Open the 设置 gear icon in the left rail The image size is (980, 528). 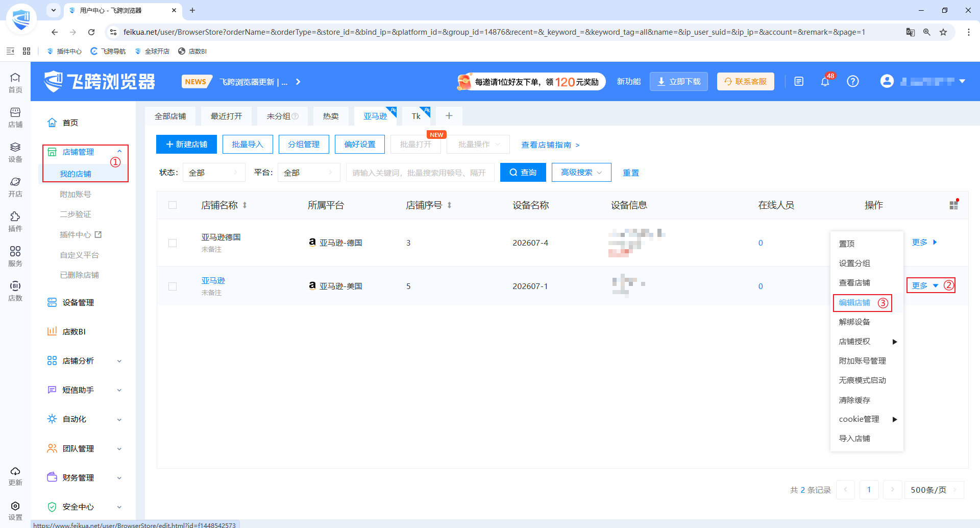click(15, 510)
